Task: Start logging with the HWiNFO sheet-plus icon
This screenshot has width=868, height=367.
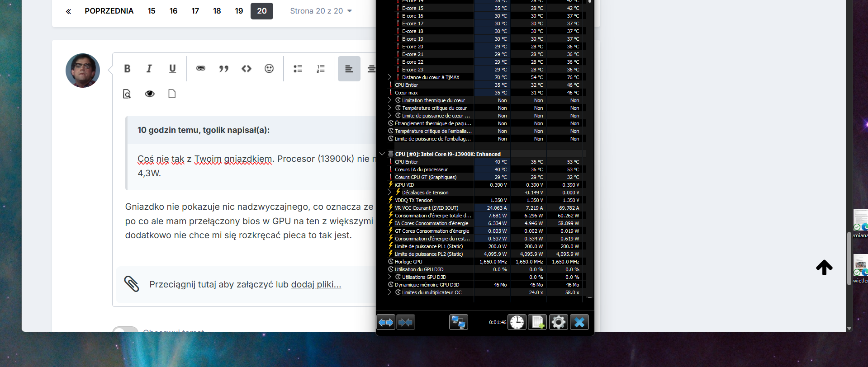Action: 538,322
